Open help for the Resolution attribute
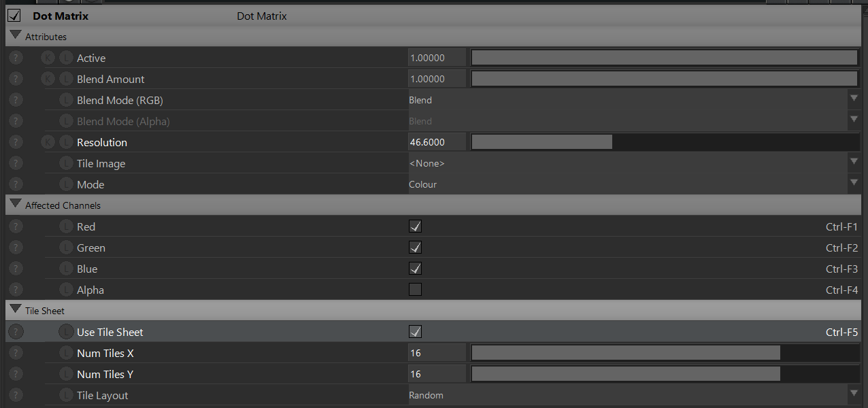Viewport: 868px width, 408px height. pyautogui.click(x=16, y=142)
